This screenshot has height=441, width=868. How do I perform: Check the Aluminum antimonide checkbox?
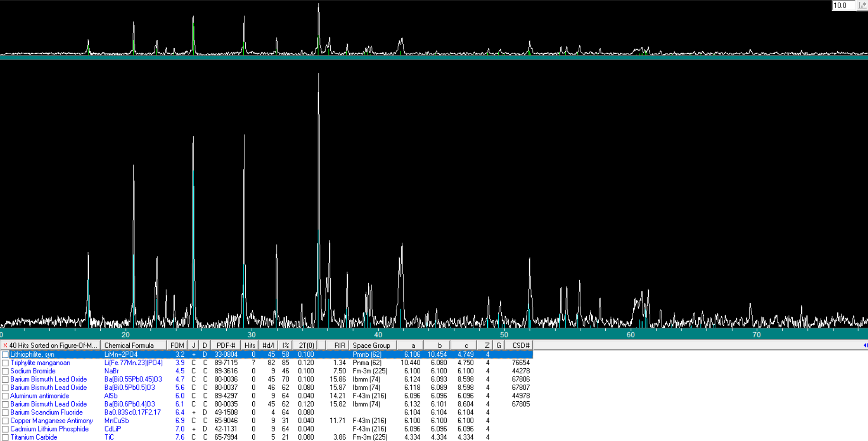click(5, 396)
